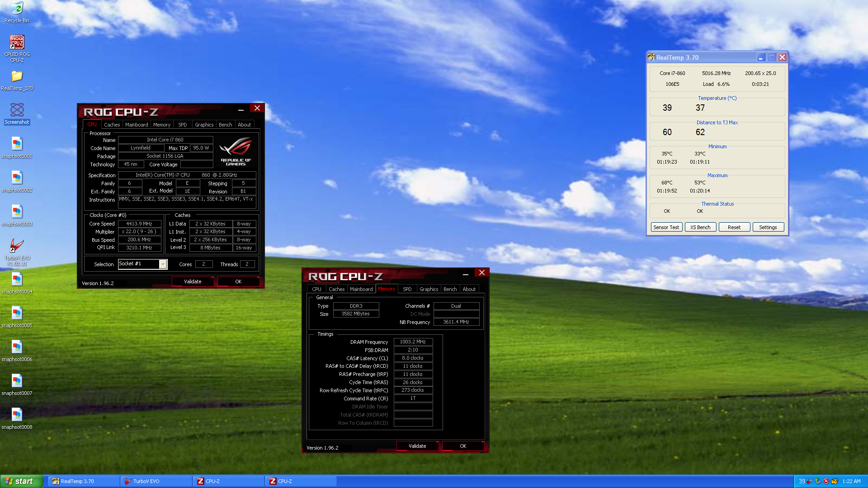
Task: Open SPD tab in upper CPU-Z window
Action: click(x=182, y=125)
